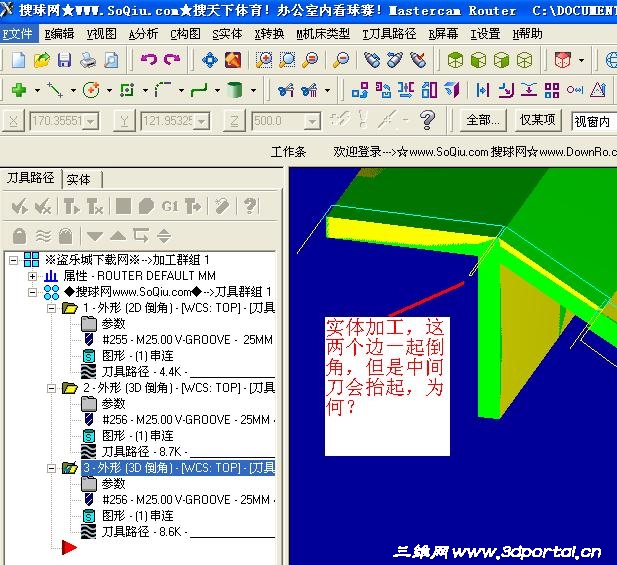The width and height of the screenshot is (617, 565).
Task: Click the Zoom out magnifier icon
Action: click(x=341, y=60)
